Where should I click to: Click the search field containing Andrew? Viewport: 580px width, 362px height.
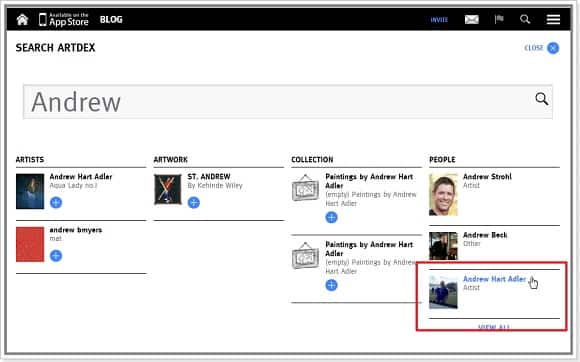click(x=288, y=102)
